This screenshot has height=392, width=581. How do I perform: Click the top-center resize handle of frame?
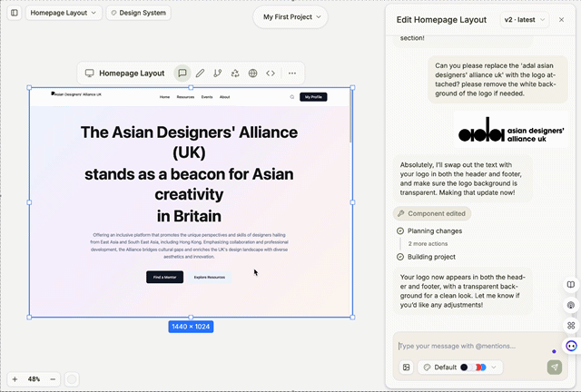click(x=191, y=88)
